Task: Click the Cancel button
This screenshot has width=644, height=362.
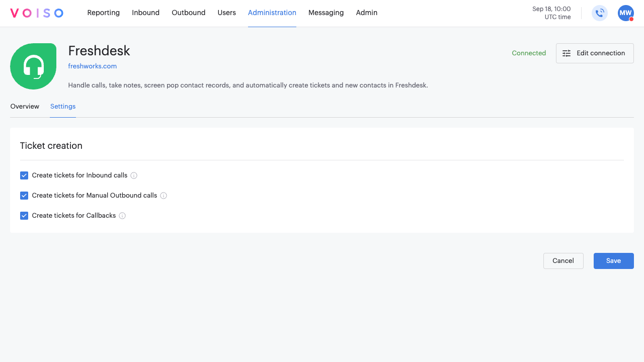Action: point(563,261)
